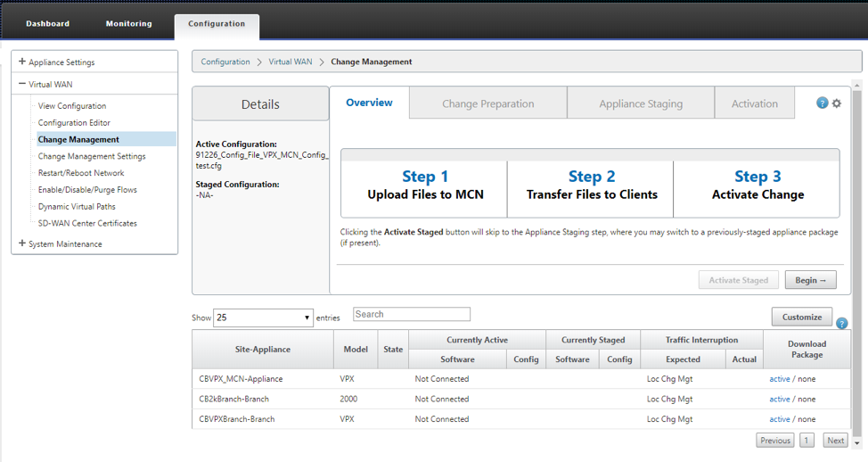
Task: Open the gear settings icon
Action: (836, 103)
